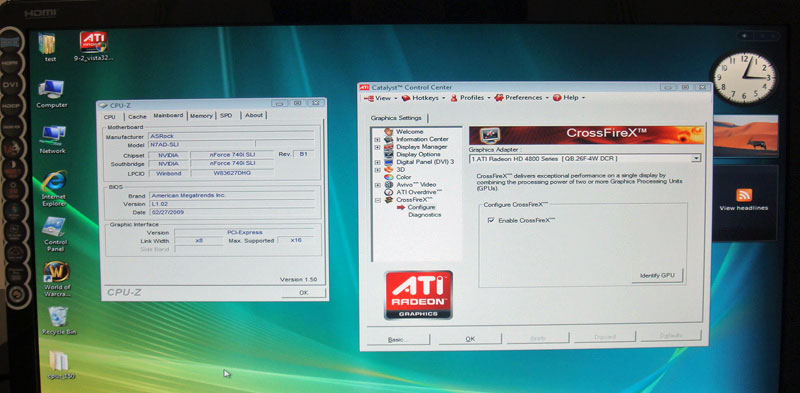The image size is (800, 393).
Task: Select the Computer desktop icon
Action: [x=51, y=89]
